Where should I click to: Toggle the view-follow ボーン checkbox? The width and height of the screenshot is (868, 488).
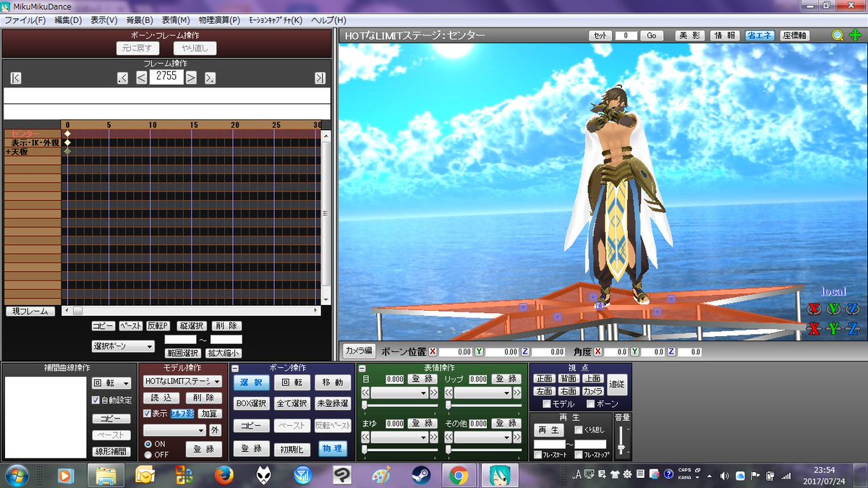[x=591, y=404]
